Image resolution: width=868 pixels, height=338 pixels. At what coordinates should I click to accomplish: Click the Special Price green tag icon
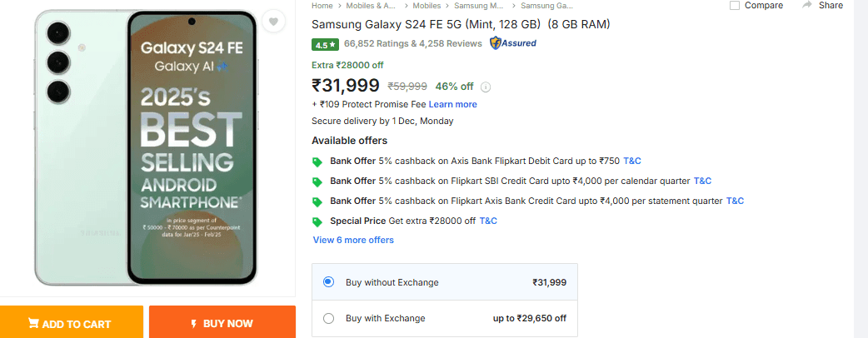317,221
